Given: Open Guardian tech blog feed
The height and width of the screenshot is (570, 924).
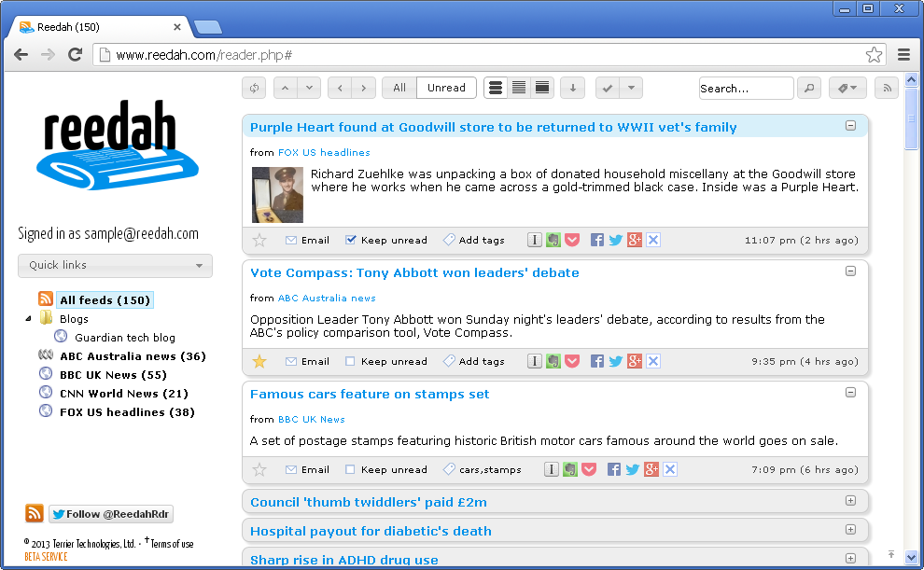Looking at the screenshot, I should 125,338.
